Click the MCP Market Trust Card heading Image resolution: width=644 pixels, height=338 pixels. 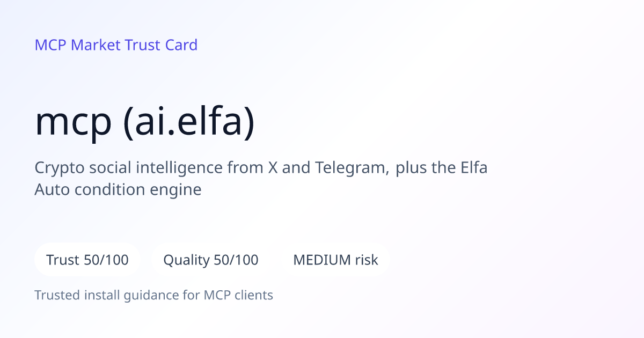click(x=116, y=45)
